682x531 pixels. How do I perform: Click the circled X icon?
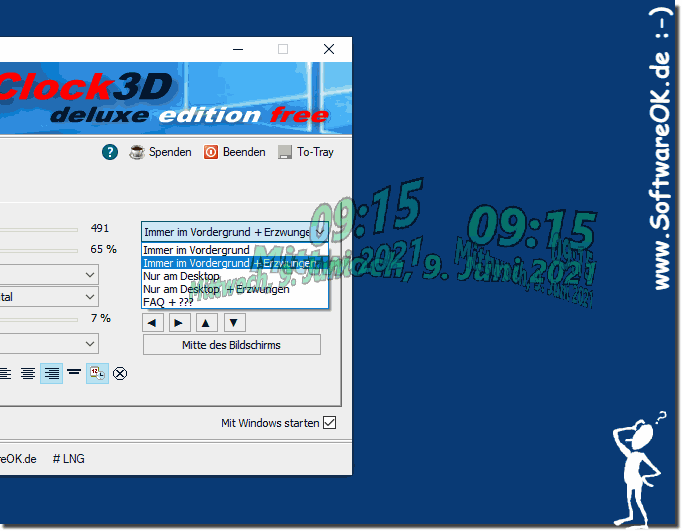[120, 374]
